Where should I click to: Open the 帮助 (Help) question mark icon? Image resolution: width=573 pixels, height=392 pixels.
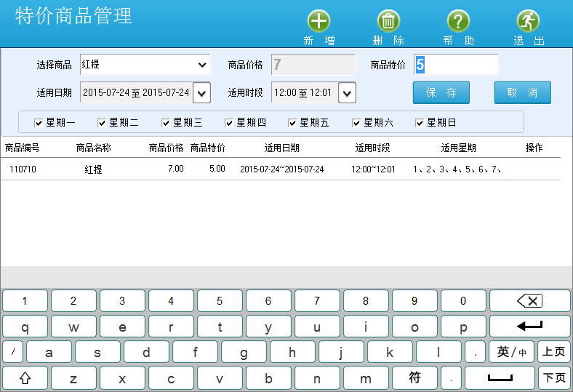[458, 21]
